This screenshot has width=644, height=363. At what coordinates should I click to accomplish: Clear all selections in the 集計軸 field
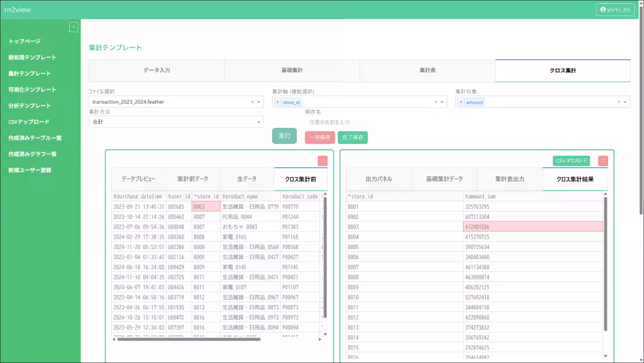coord(436,102)
